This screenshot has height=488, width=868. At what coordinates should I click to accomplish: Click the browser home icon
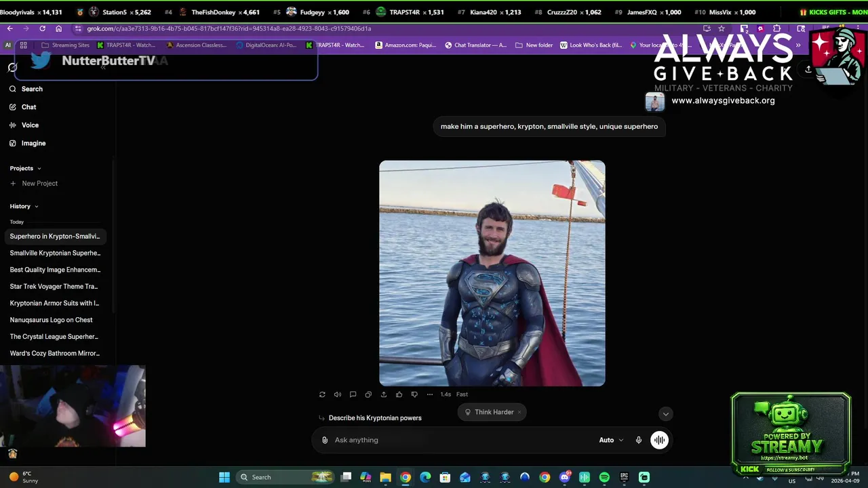(59, 28)
